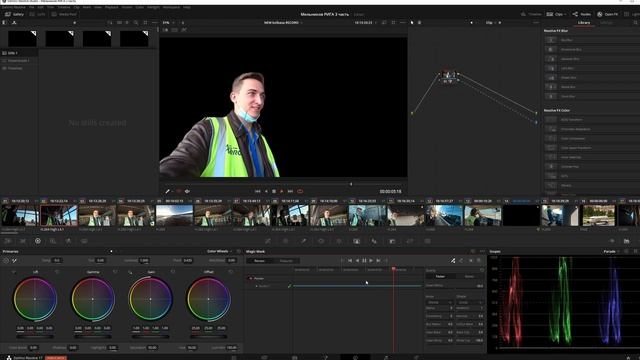
Task: Toggle the Nodes panel button
Action: tap(582, 14)
